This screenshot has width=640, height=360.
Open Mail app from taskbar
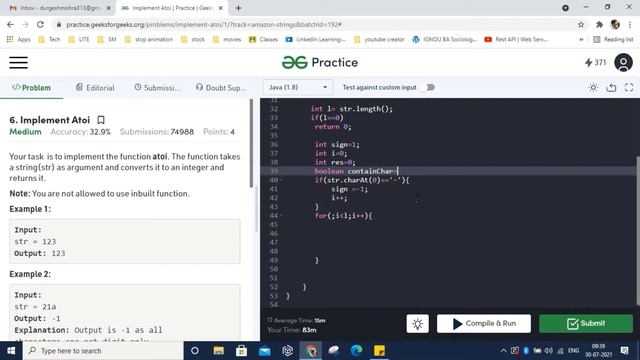264,351
